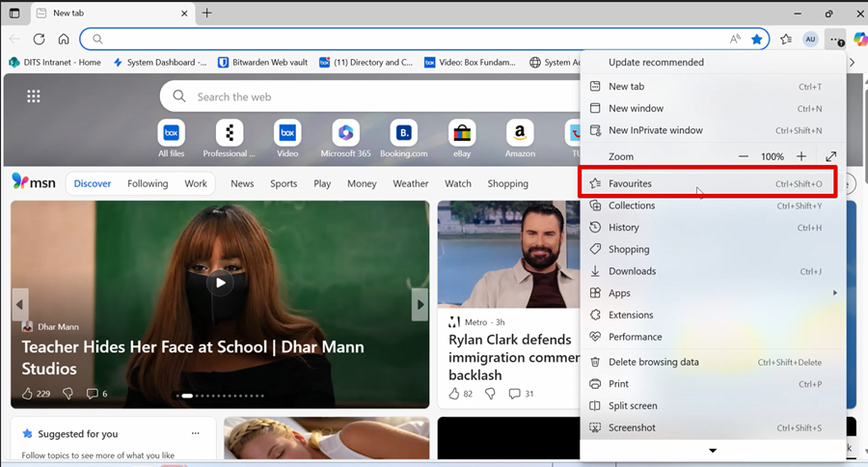Select Favourites from the menu

point(630,183)
